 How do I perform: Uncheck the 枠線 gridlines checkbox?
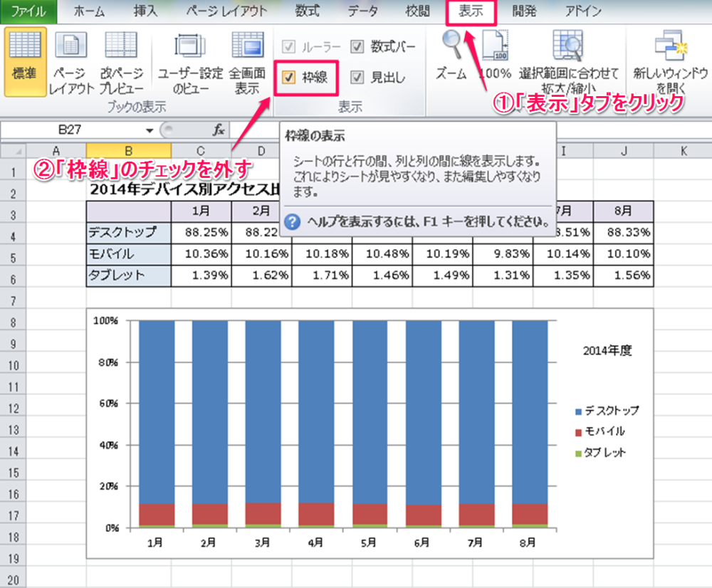point(290,78)
